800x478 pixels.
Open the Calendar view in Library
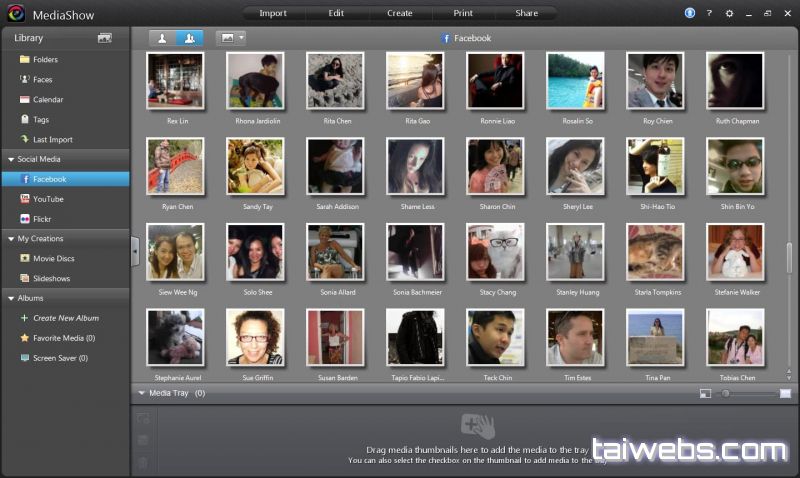point(47,99)
